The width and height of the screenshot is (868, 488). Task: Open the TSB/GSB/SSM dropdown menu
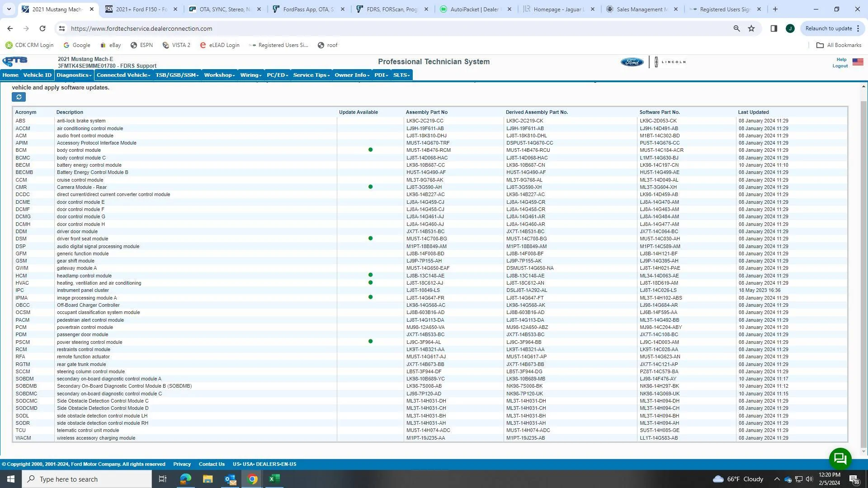click(x=177, y=75)
